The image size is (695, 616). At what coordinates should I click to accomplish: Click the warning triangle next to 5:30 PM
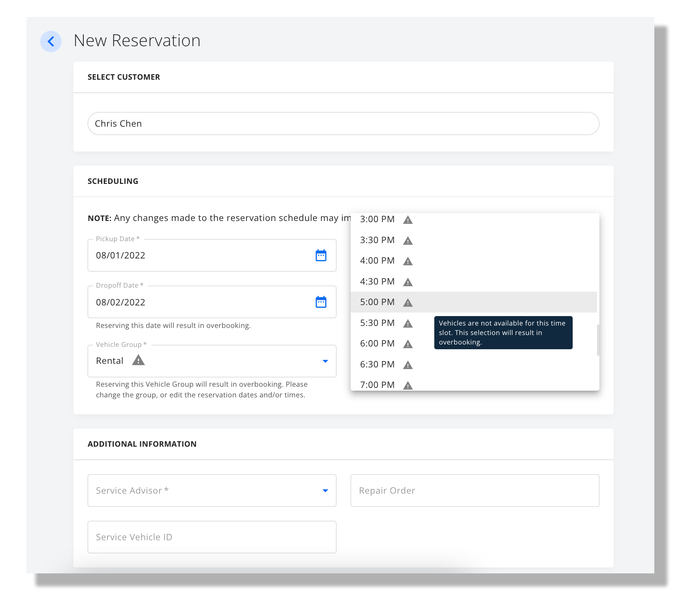coord(408,324)
